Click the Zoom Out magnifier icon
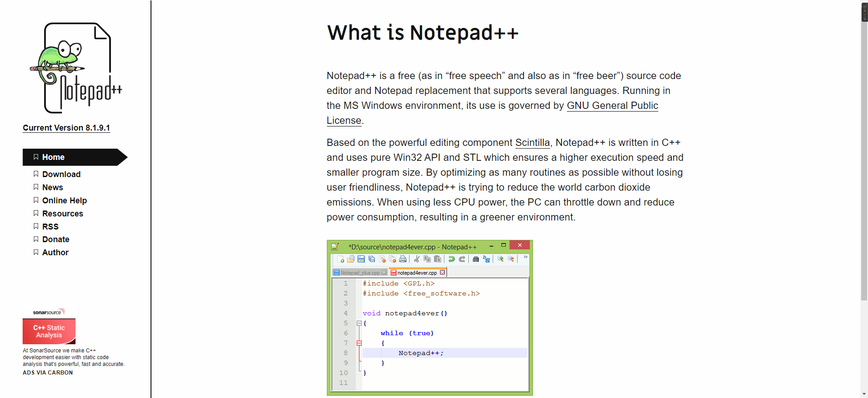This screenshot has height=398, width=868. 511,259
